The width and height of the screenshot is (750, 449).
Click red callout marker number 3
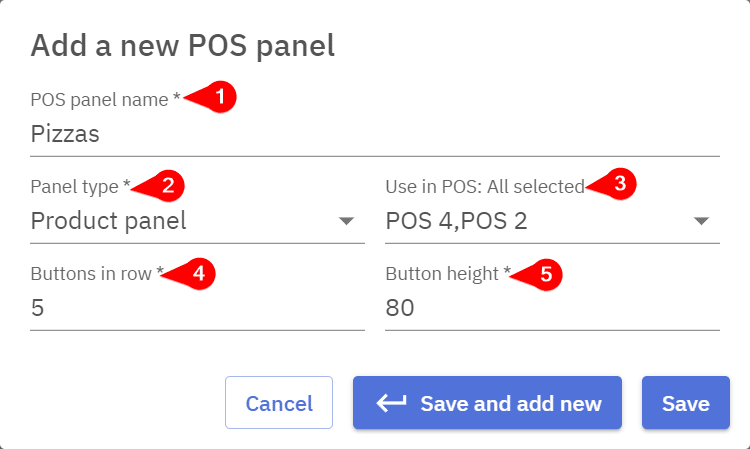[x=621, y=184]
